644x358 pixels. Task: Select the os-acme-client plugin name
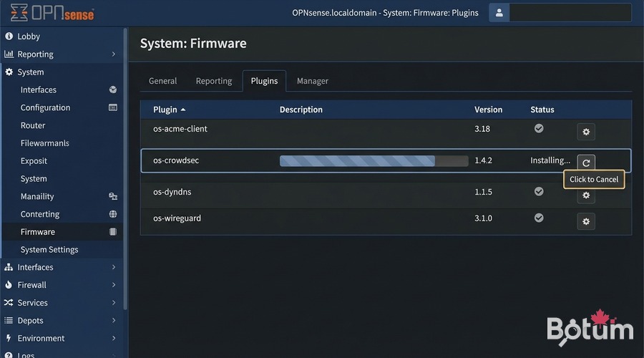click(180, 129)
